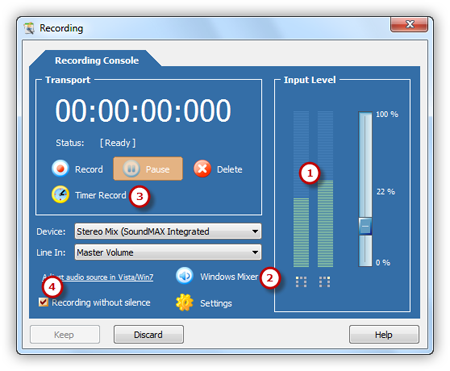Click the 00:00:00:000 timer display
The image size is (450, 371).
pos(143,110)
